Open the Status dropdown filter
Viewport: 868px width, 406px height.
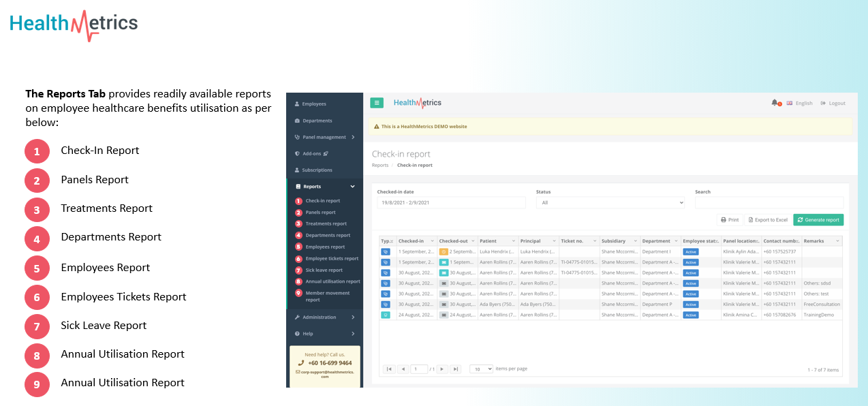(610, 203)
